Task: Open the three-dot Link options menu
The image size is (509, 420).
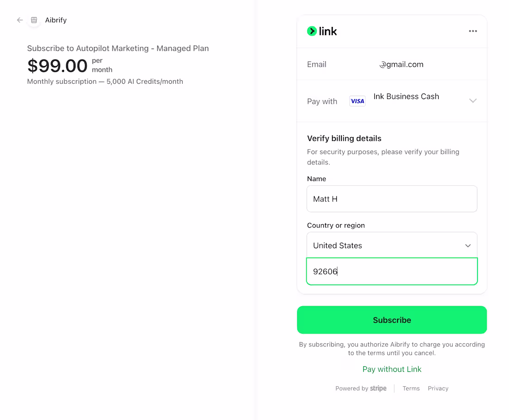Action: tap(472, 31)
